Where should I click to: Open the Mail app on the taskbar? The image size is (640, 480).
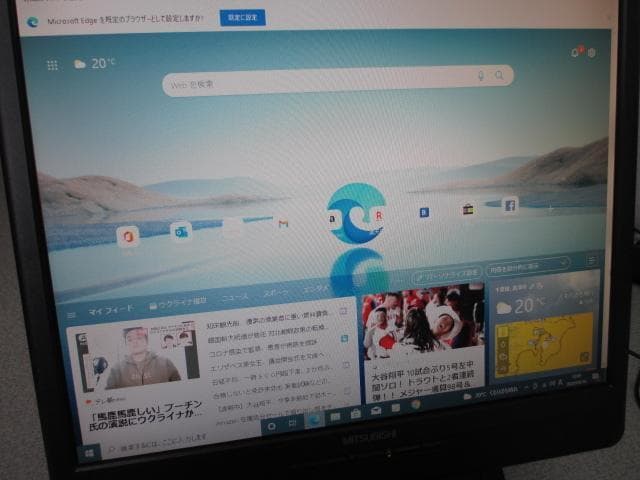(376, 411)
